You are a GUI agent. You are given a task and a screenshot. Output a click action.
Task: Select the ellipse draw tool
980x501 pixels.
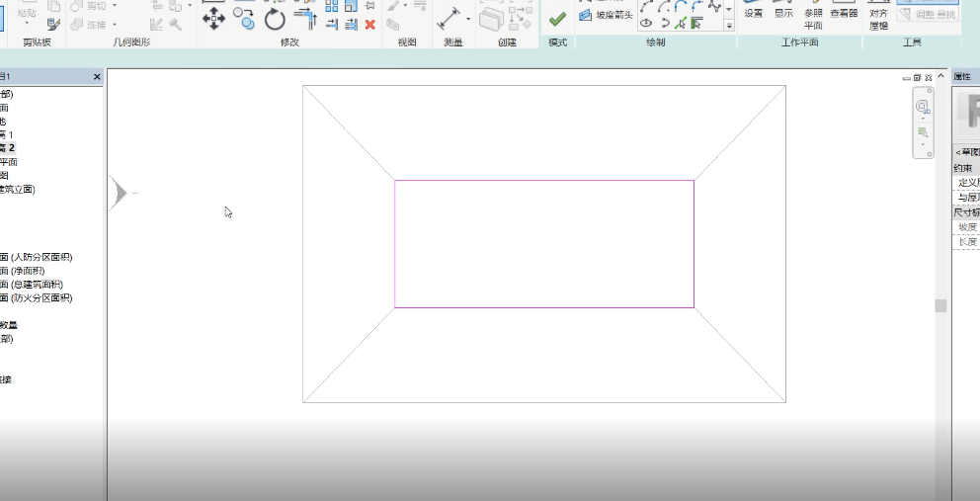[x=646, y=23]
